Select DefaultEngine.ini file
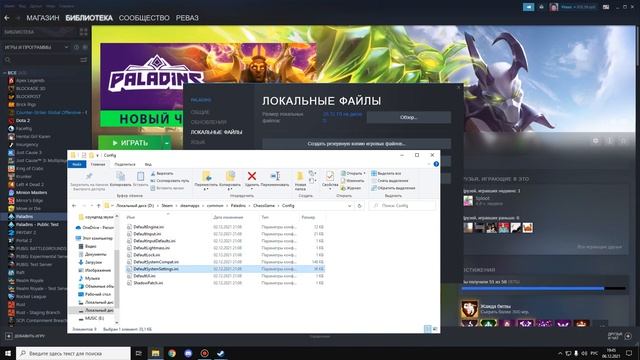 click(149, 227)
